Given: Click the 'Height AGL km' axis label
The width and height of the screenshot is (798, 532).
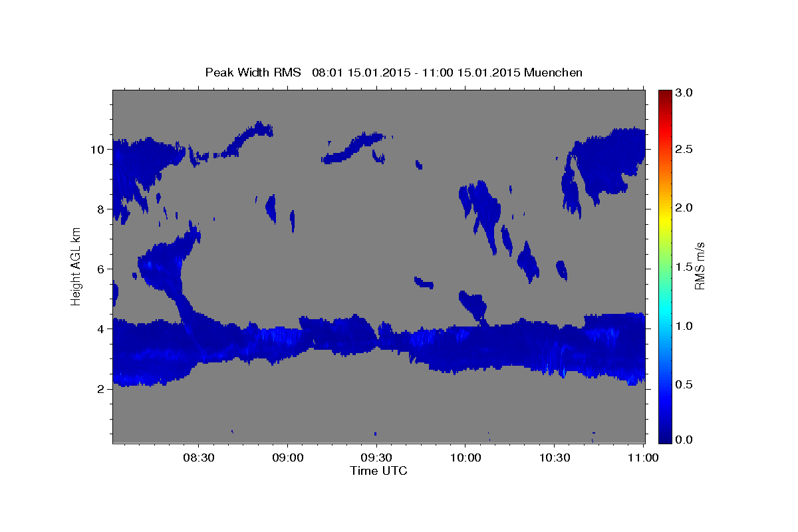Looking at the screenshot, I should click(76, 267).
